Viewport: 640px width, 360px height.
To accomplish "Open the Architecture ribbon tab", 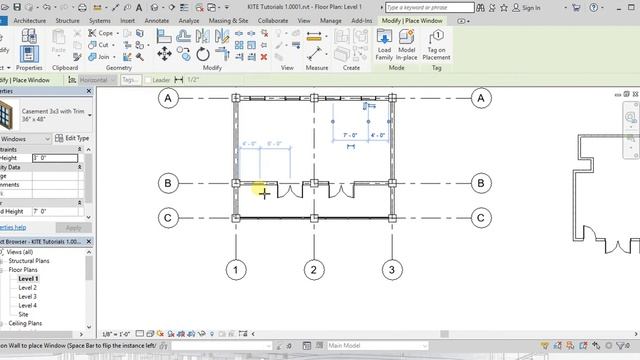I will click(30, 20).
